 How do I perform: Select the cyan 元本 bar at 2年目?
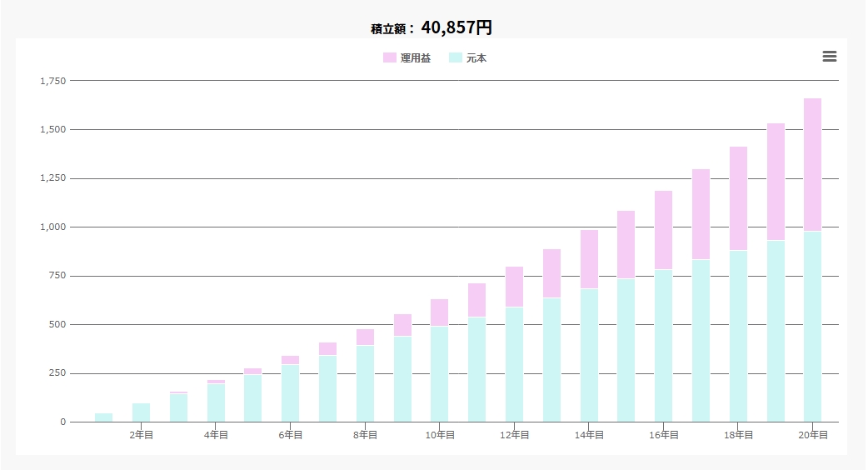tap(142, 412)
